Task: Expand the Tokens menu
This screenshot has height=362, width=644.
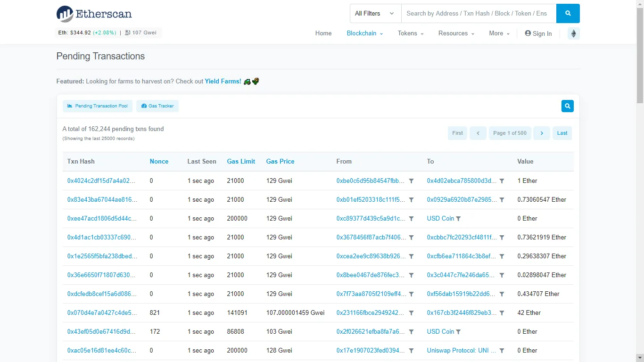Action: (410, 33)
